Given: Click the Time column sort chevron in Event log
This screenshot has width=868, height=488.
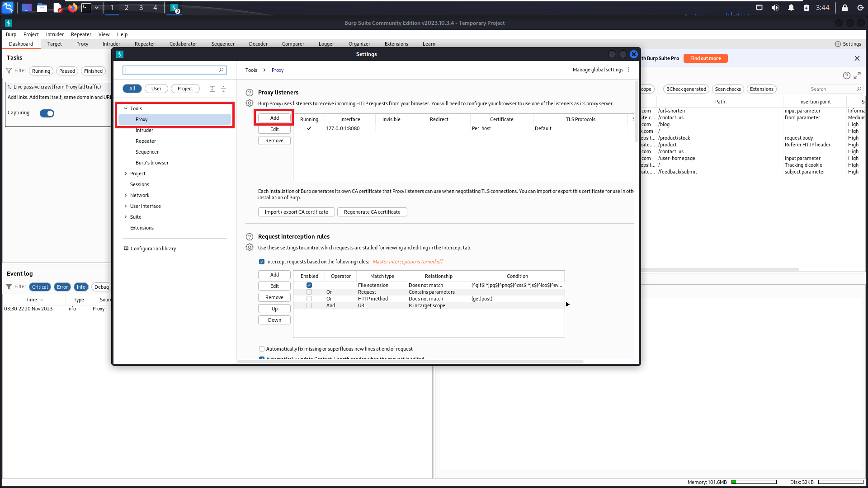Looking at the screenshot, I should (x=42, y=300).
